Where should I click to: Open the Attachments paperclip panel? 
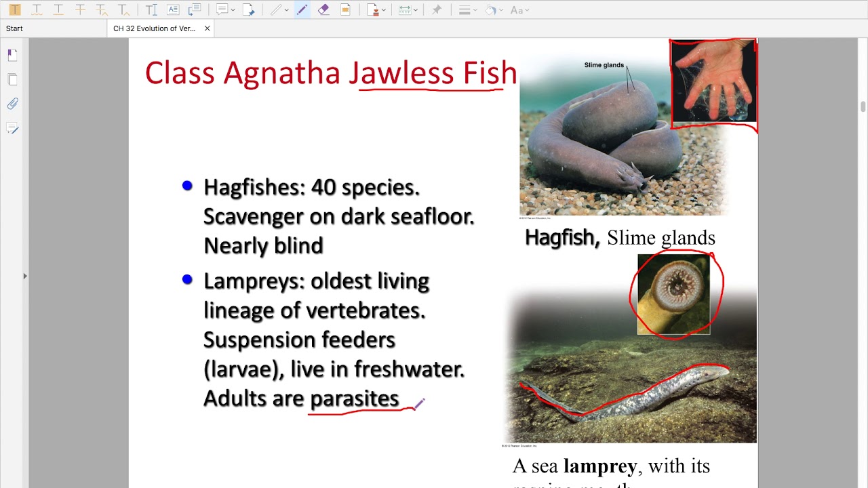[x=13, y=104]
